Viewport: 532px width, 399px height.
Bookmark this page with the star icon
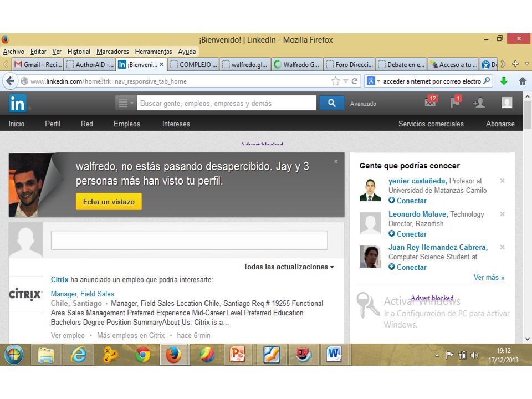[x=335, y=81]
